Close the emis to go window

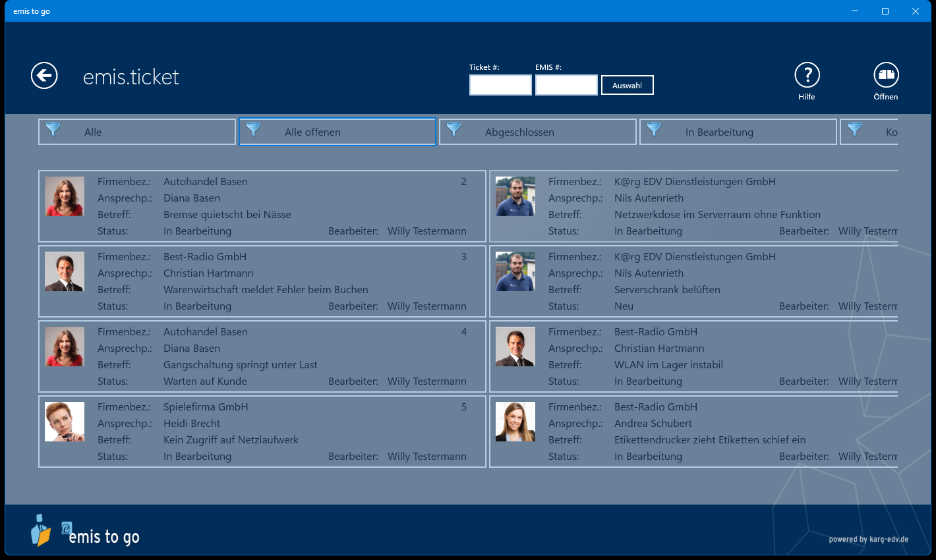coord(916,11)
